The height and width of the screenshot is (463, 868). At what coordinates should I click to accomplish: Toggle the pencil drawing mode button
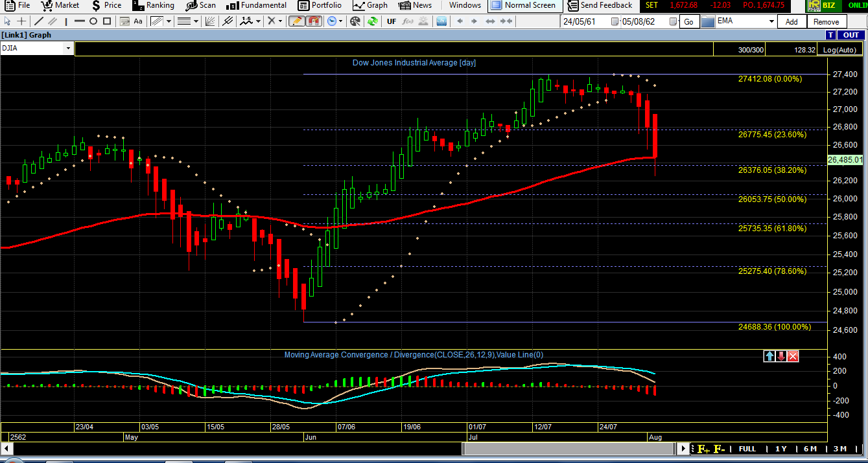click(297, 21)
